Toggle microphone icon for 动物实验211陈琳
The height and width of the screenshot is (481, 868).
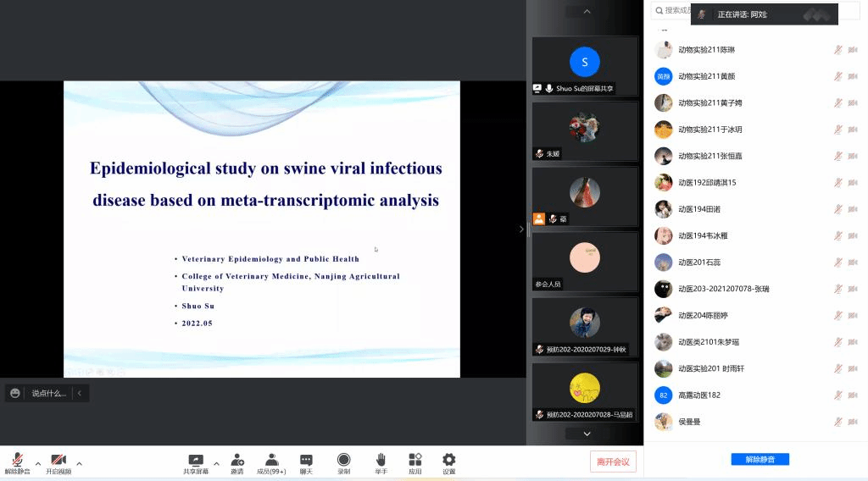(837, 50)
